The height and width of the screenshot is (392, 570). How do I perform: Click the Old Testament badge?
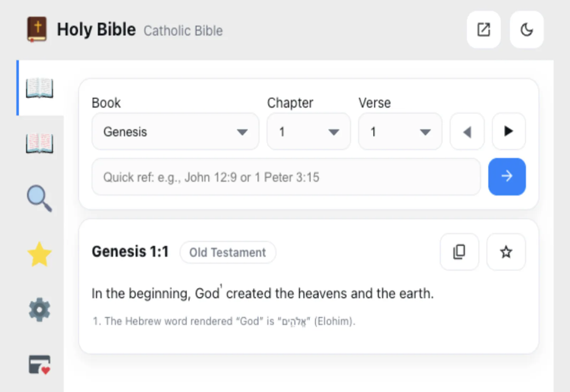click(x=227, y=252)
